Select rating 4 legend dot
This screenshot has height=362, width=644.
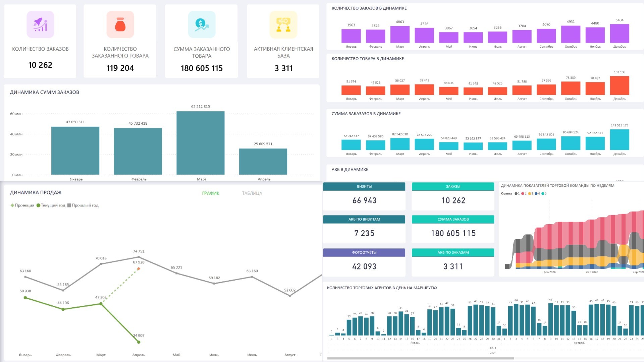(x=536, y=194)
